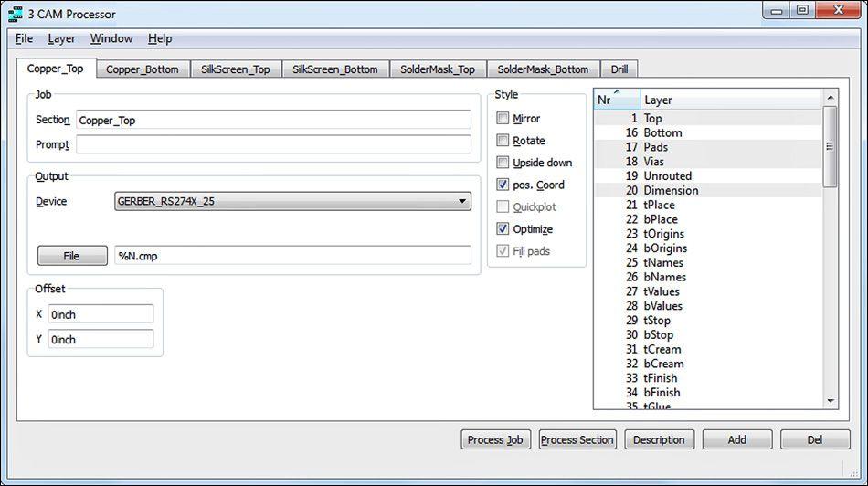Enable the Upside down checkbox

503,163
